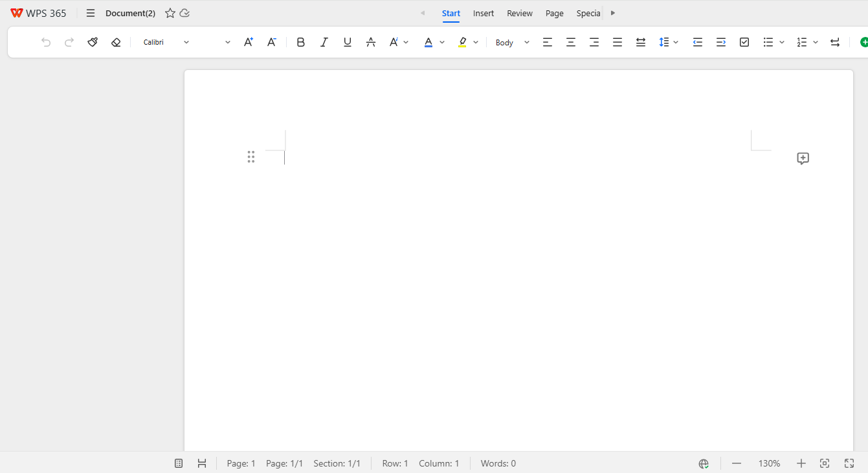This screenshot has width=868, height=473.
Task: Star the document as favorite
Action: (x=170, y=13)
